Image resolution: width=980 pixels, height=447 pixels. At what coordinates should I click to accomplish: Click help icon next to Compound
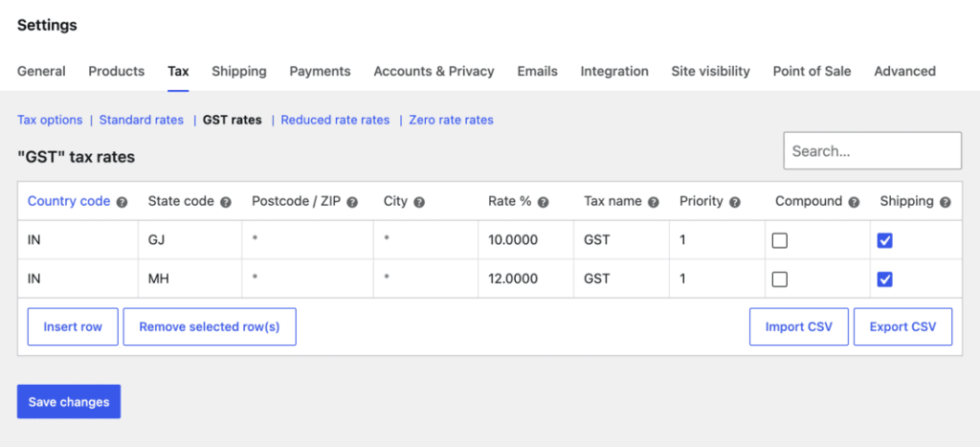855,203
